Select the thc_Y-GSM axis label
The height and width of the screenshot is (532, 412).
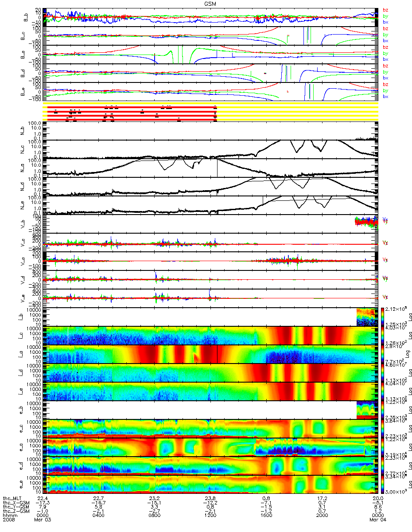click(16, 507)
